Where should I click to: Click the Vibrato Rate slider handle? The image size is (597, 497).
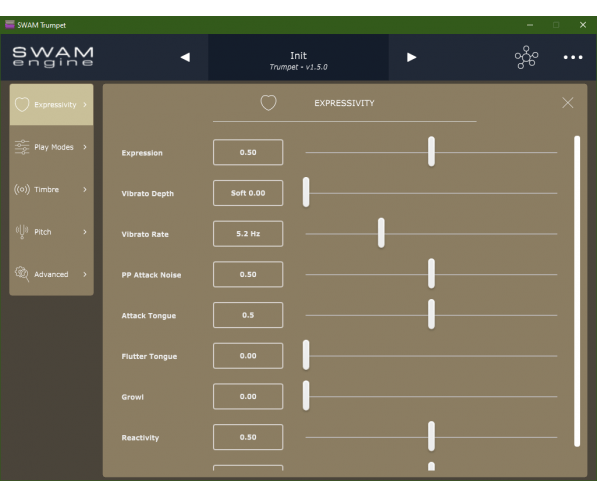(x=381, y=233)
